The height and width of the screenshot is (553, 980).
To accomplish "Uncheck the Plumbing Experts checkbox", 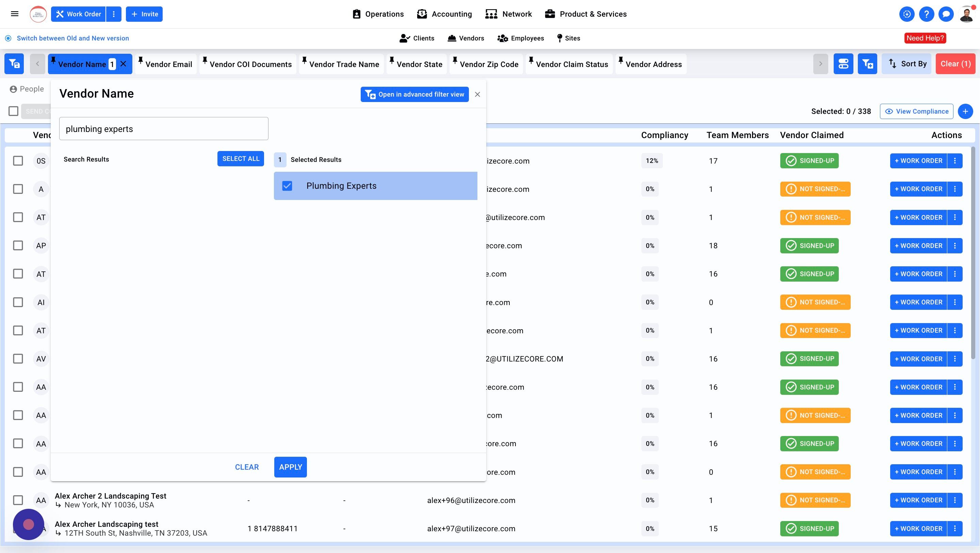I will [287, 186].
